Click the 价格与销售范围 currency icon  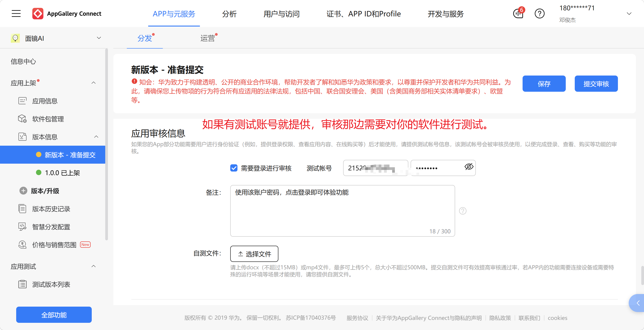coord(22,245)
